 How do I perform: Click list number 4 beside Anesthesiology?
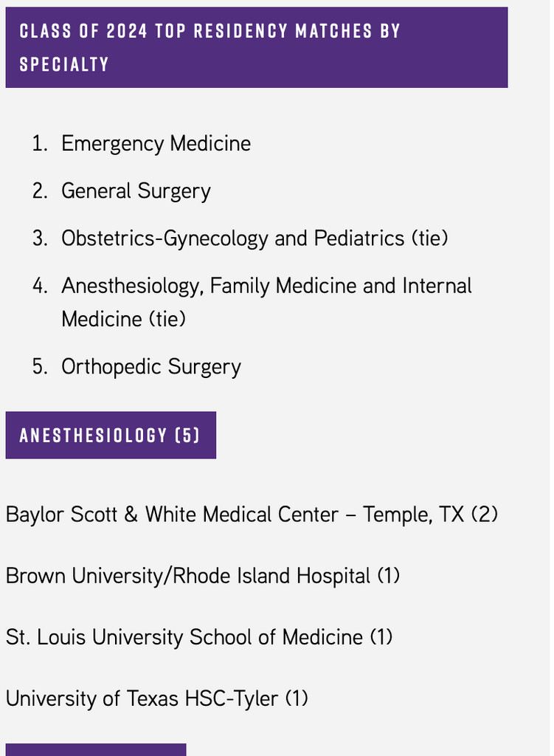(40, 286)
